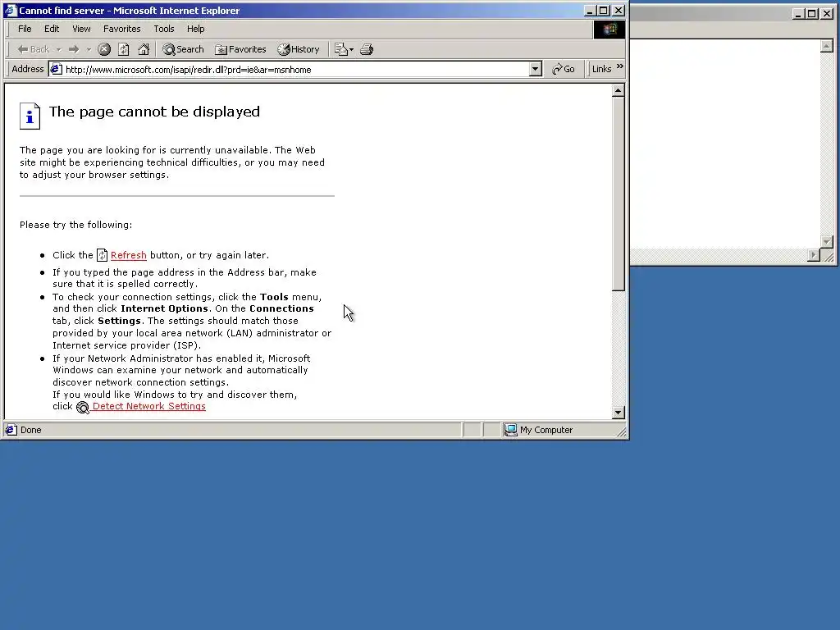
Task: Show the History pane
Action: (299, 49)
